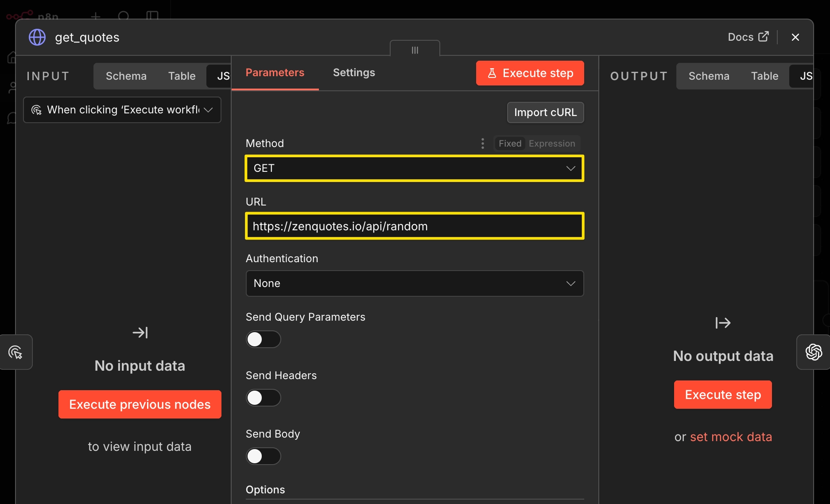Click the URL input field
This screenshot has width=830, height=504.
point(415,226)
